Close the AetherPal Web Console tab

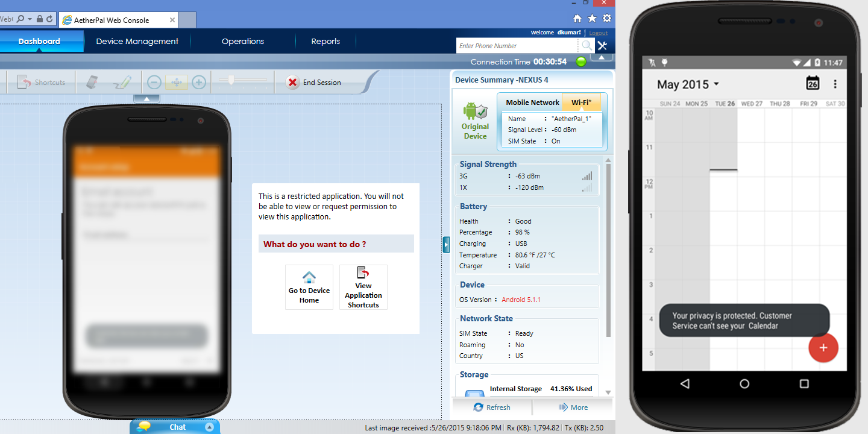click(x=172, y=20)
